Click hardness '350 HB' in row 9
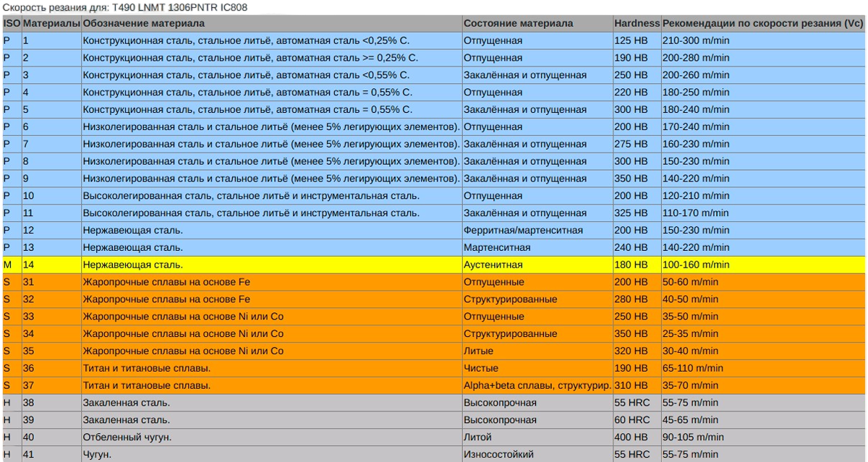The height and width of the screenshot is (462, 868). (x=637, y=179)
